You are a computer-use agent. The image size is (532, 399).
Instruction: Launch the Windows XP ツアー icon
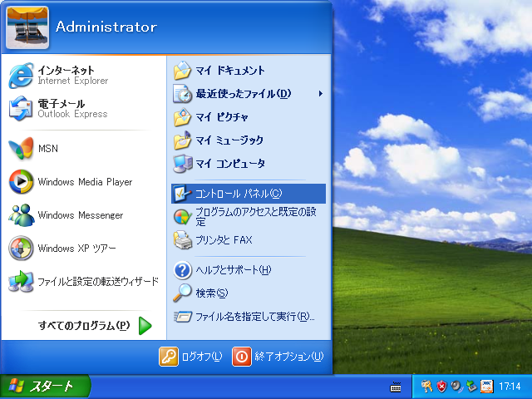point(21,249)
